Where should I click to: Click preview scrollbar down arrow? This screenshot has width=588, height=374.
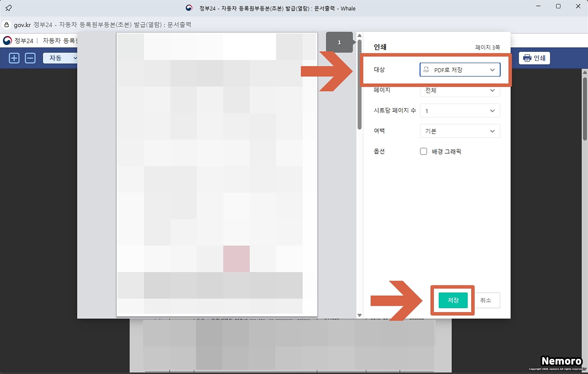(x=359, y=315)
